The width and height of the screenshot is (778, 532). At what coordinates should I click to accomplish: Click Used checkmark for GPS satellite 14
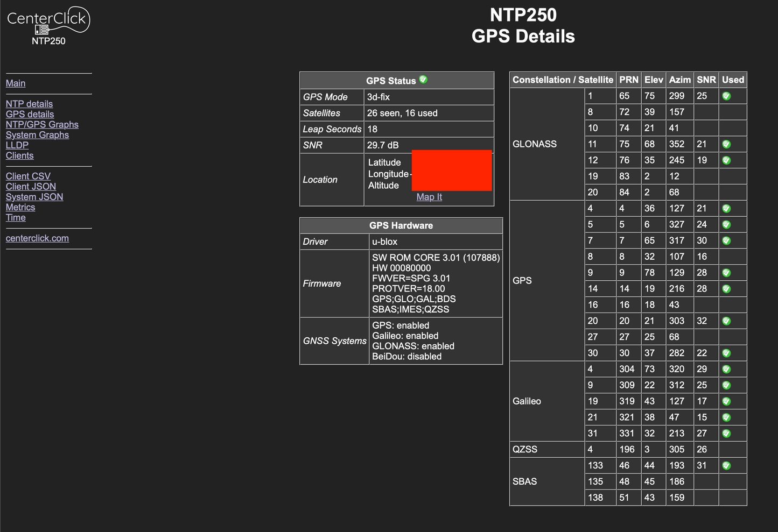[x=726, y=289]
